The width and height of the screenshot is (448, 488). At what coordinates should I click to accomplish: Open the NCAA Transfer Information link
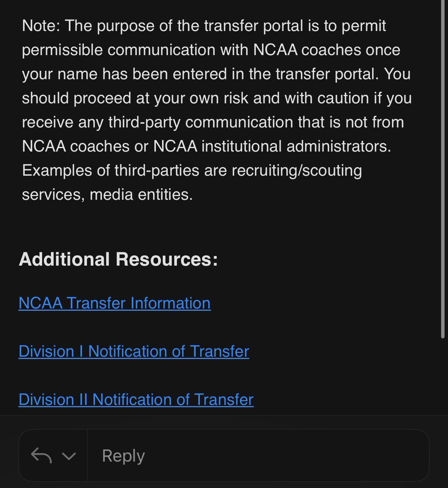(x=114, y=303)
